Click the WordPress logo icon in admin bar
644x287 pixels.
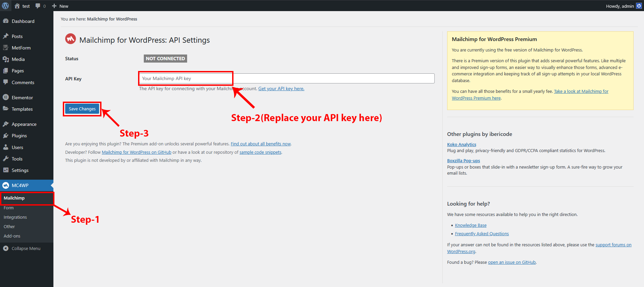point(5,6)
